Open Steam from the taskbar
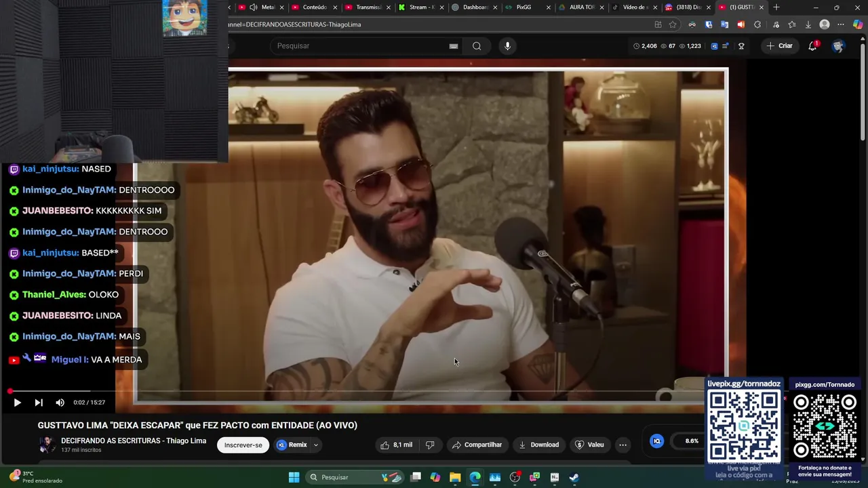Screen dimensions: 868x488 tap(574, 477)
